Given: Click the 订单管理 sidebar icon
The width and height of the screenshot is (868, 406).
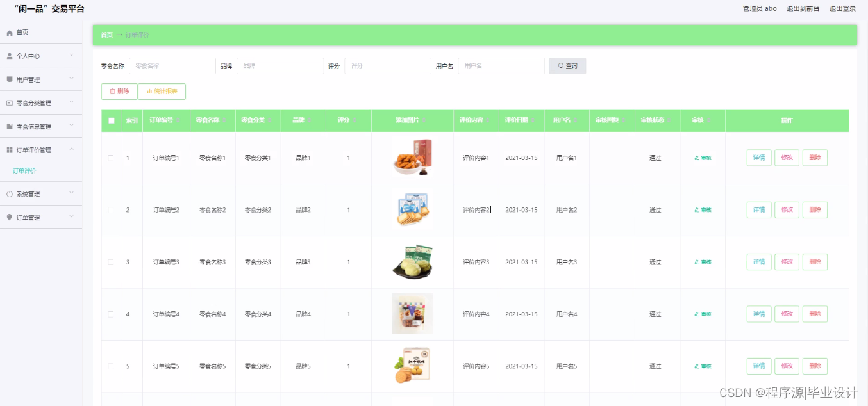Looking at the screenshot, I should [x=10, y=218].
